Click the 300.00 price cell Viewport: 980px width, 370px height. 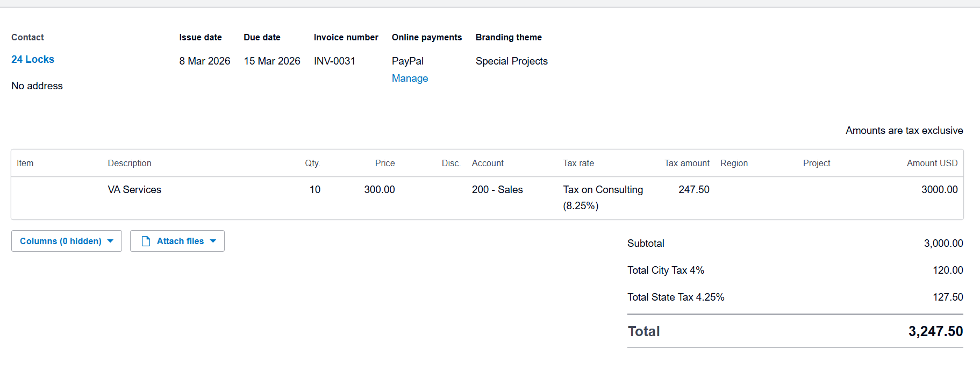click(379, 190)
